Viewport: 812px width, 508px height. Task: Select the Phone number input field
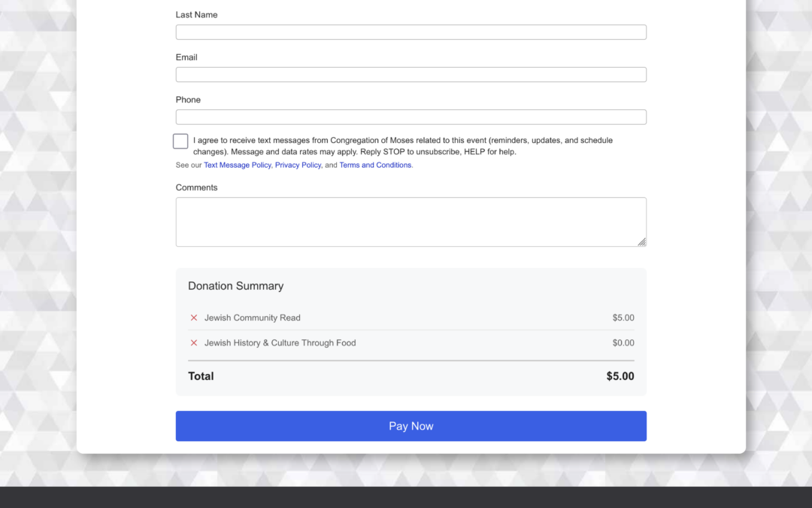[x=411, y=117]
